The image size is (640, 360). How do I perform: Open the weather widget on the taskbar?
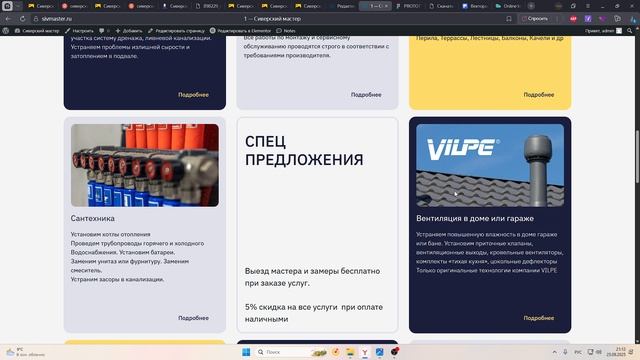pyautogui.click(x=24, y=352)
